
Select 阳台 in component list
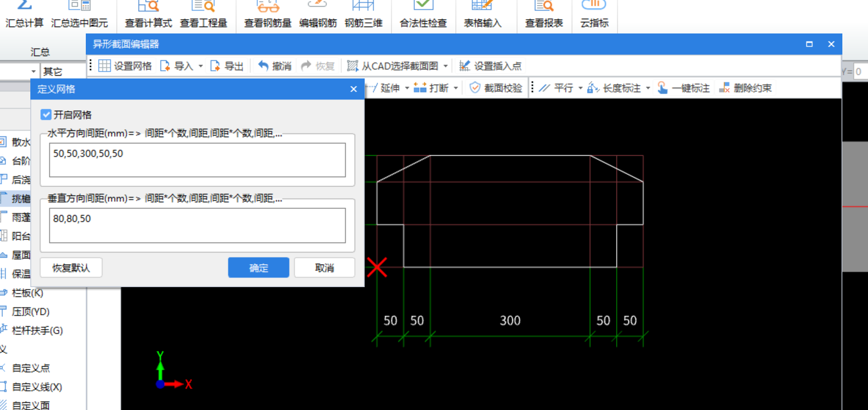[x=16, y=236]
